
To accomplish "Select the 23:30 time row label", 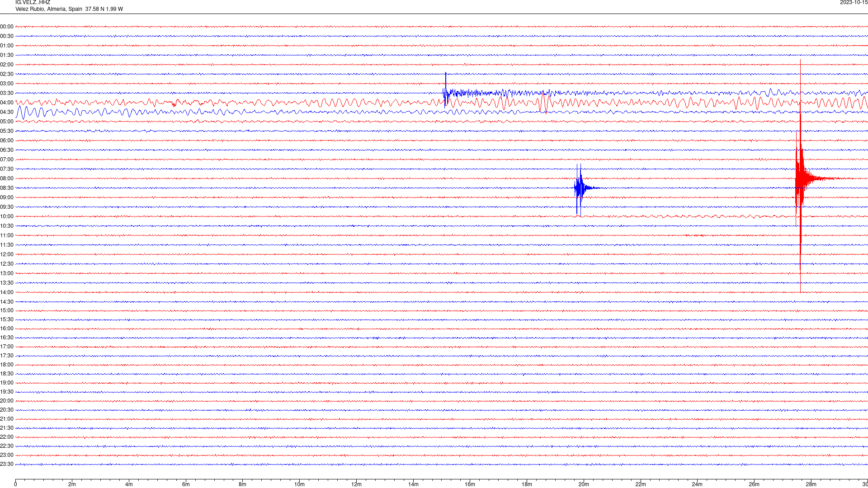I will coord(7,465).
